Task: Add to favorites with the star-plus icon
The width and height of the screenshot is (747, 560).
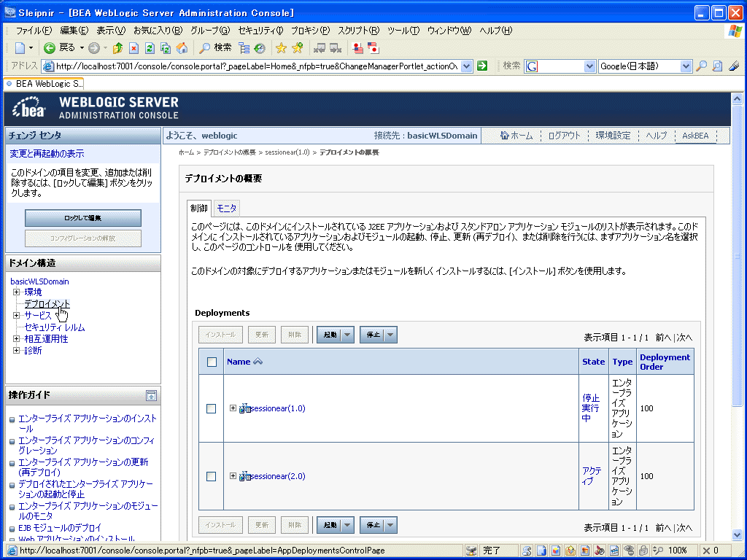Action: tap(298, 48)
